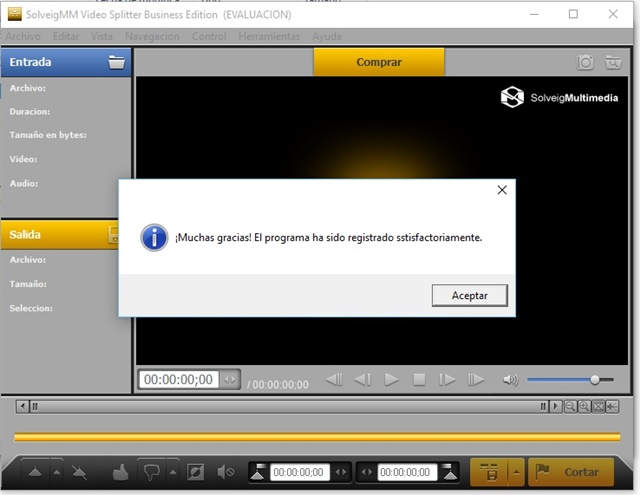Zoom out the timeline
This screenshot has width=640, height=495.
[570, 406]
